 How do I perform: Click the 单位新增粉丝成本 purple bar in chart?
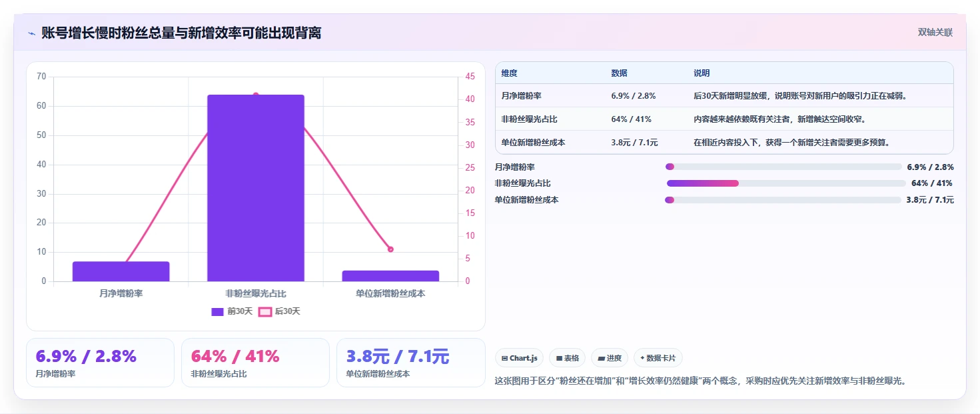tap(390, 276)
